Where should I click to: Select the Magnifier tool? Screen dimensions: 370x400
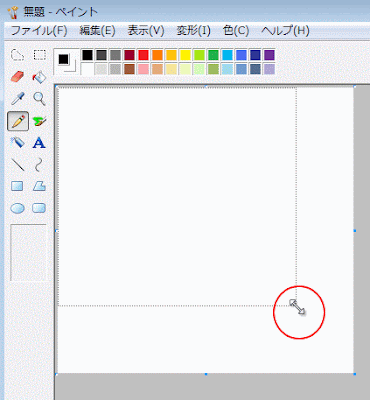point(39,99)
